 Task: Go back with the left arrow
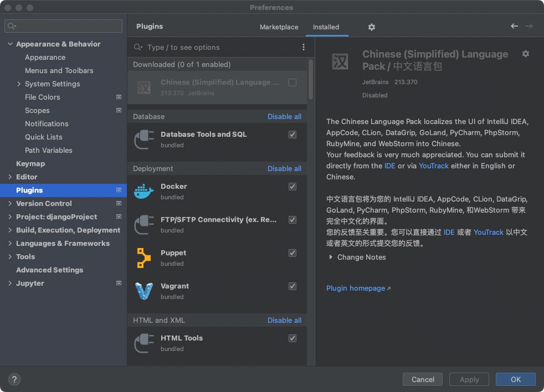click(514, 26)
